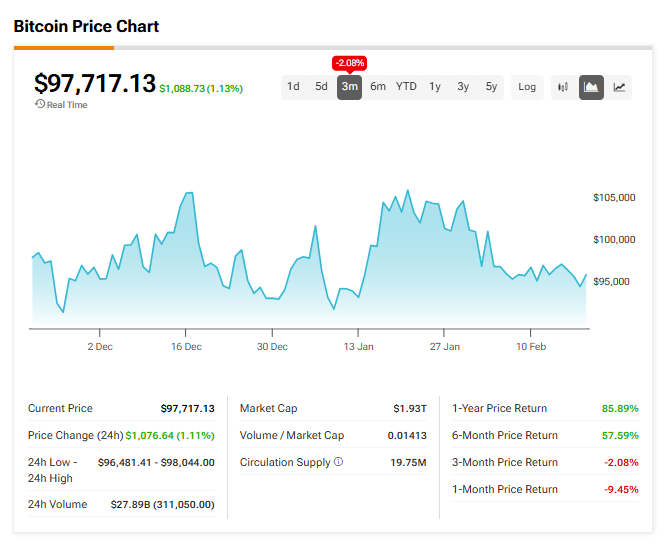The width and height of the screenshot is (666, 544).
Task: Click the 24h Volume label
Action: 58,504
